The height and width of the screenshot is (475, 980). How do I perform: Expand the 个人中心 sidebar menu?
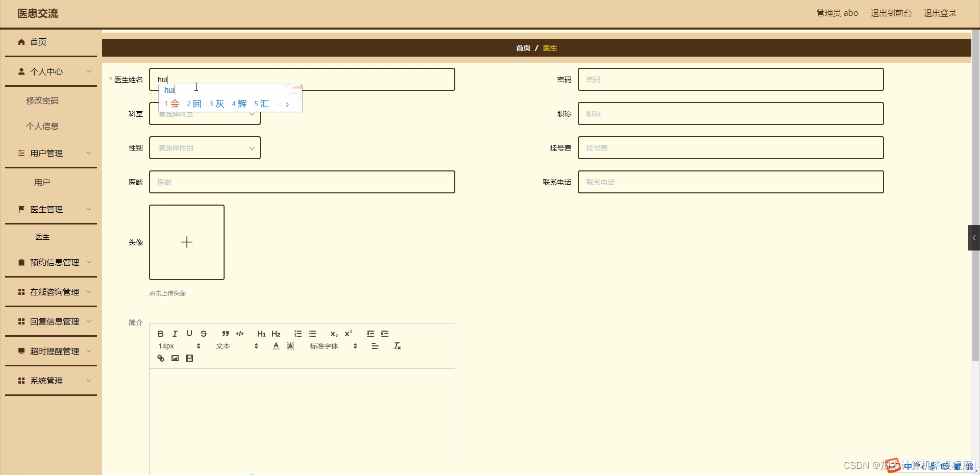51,72
